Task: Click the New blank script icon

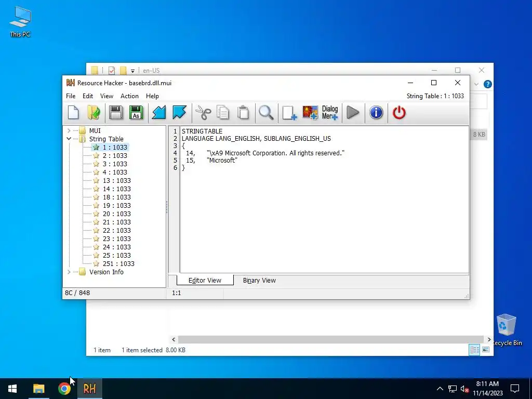Action: click(x=73, y=113)
